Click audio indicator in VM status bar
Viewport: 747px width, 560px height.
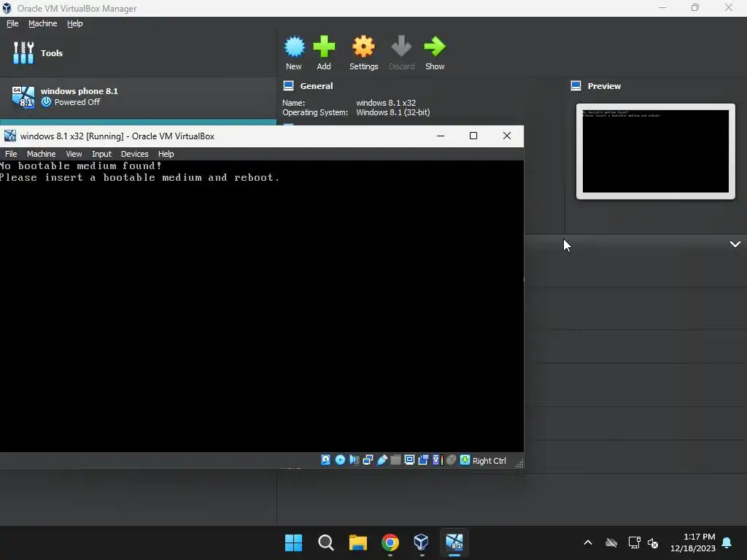[x=354, y=460]
